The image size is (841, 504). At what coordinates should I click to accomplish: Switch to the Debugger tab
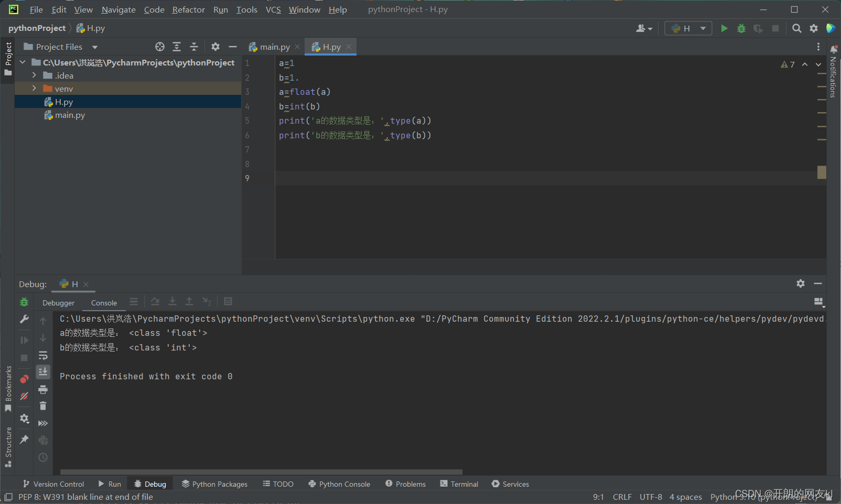pyautogui.click(x=58, y=303)
